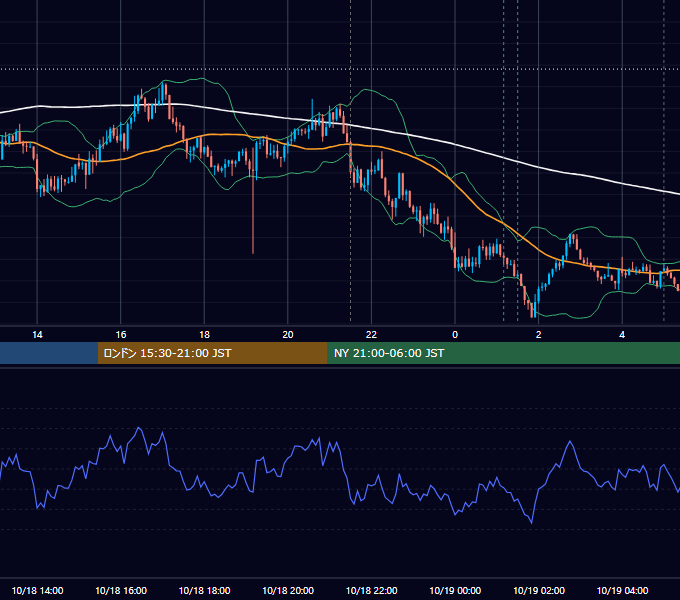Click the NY 21:00-06:00 JST session bar

[503, 353]
